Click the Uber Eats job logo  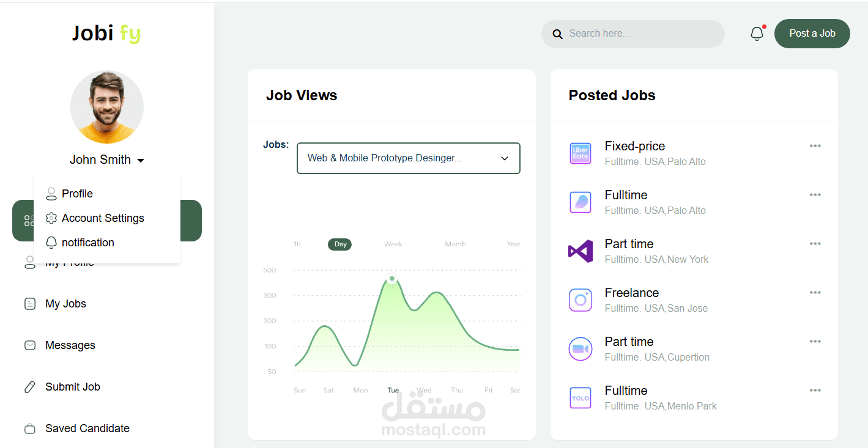click(x=580, y=153)
